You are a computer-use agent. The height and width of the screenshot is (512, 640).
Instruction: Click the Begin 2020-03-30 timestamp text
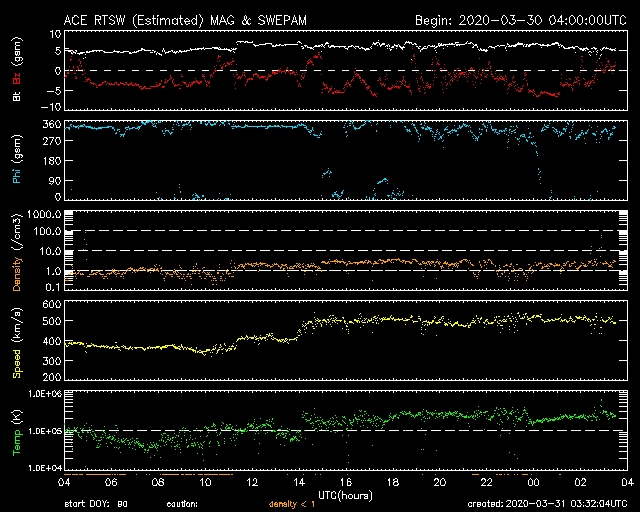point(517,20)
